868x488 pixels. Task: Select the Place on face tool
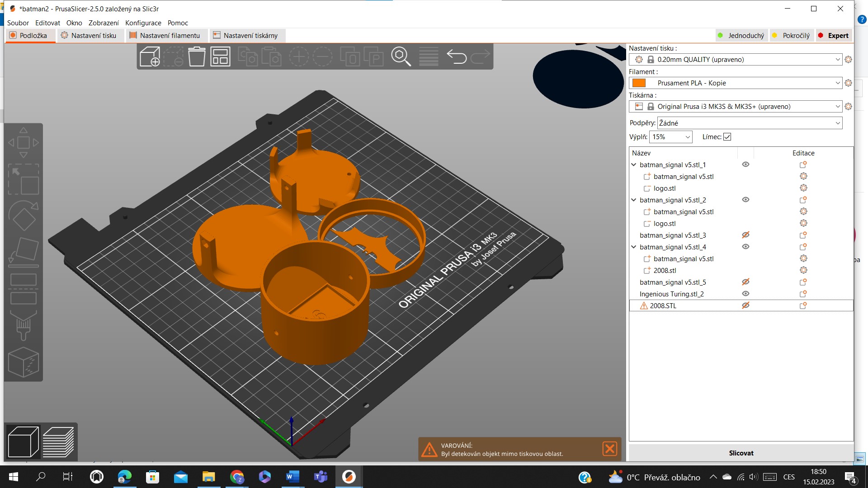24,252
